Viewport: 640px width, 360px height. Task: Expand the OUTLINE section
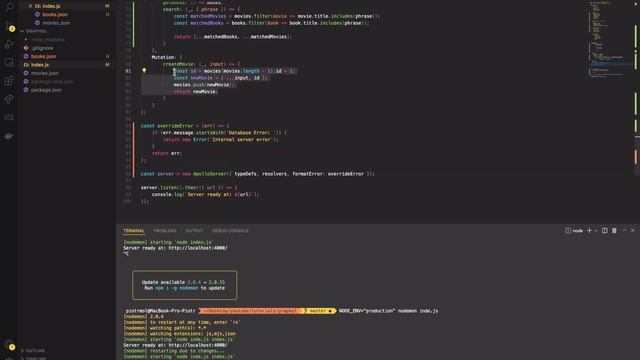[x=35, y=351]
